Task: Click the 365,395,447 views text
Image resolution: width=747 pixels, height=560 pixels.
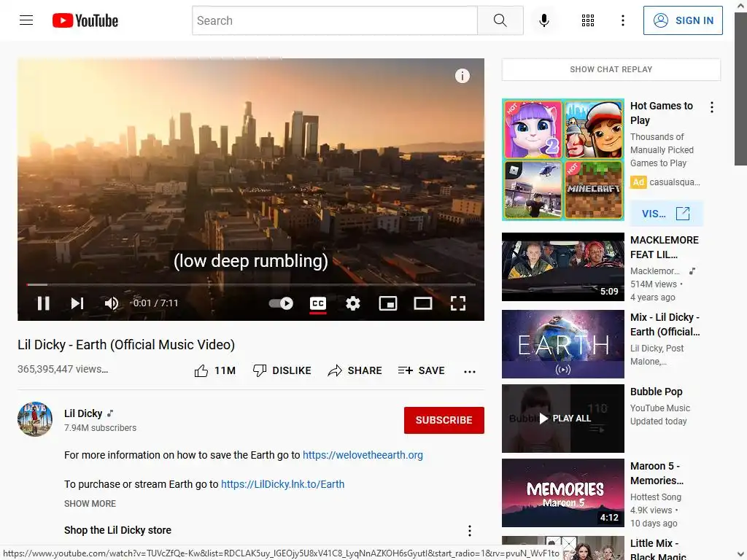Action: point(63,369)
